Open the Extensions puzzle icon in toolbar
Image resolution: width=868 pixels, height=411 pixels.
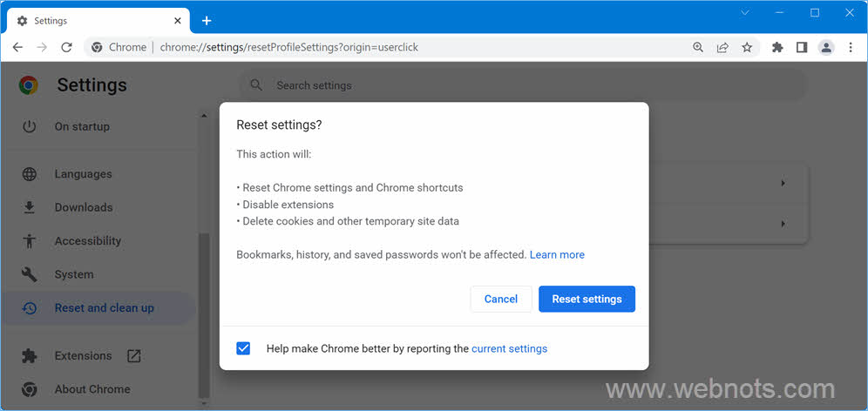click(777, 48)
